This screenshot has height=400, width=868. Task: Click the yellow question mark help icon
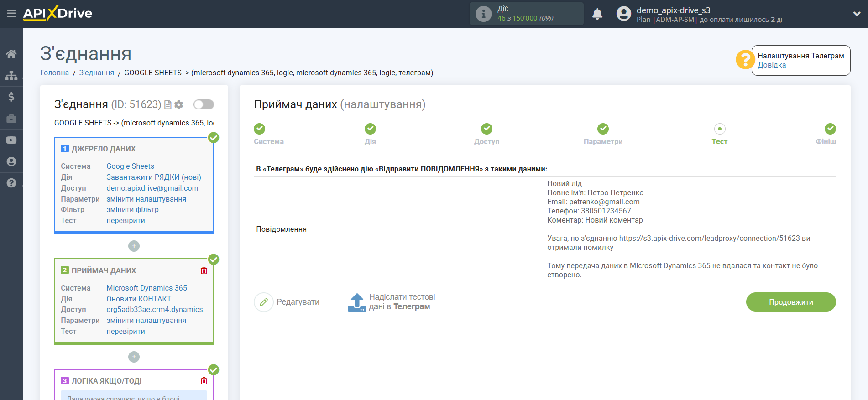click(745, 60)
